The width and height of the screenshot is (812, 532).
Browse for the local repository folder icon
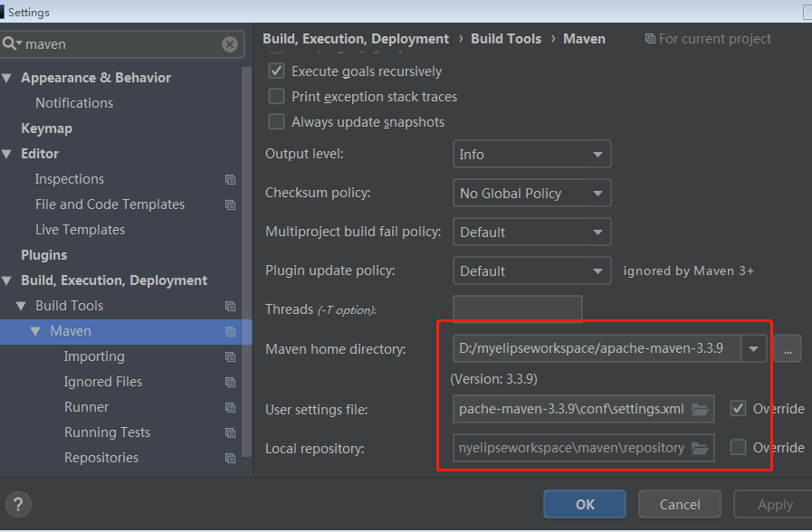click(x=700, y=448)
